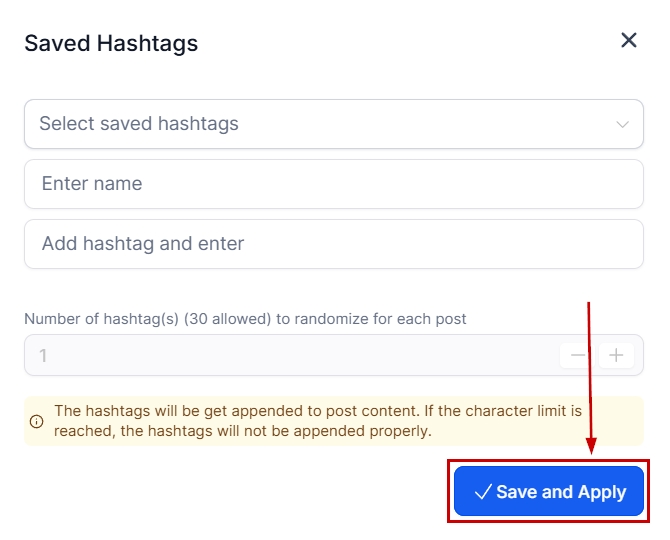Click the yellow character limit warning text

coord(318,421)
